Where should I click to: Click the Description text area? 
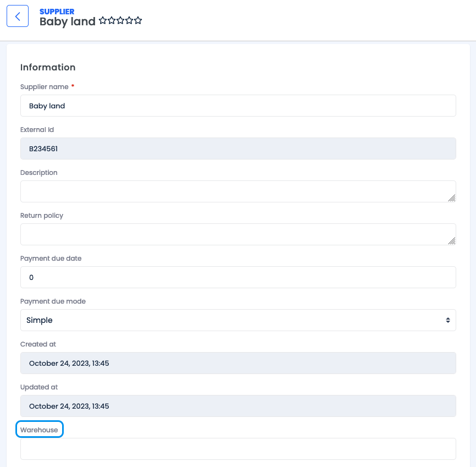[x=238, y=191]
